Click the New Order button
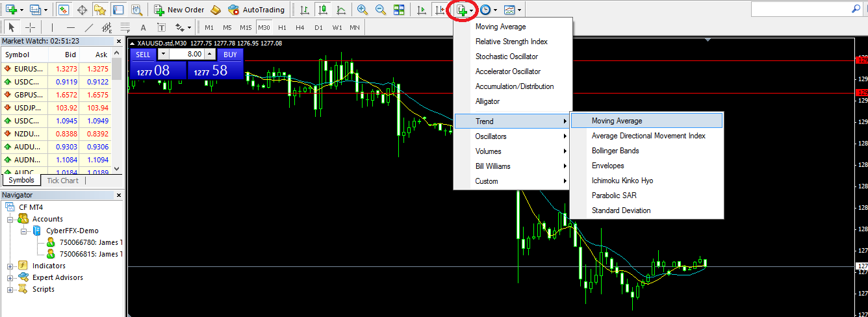The image size is (868, 317). tap(179, 10)
